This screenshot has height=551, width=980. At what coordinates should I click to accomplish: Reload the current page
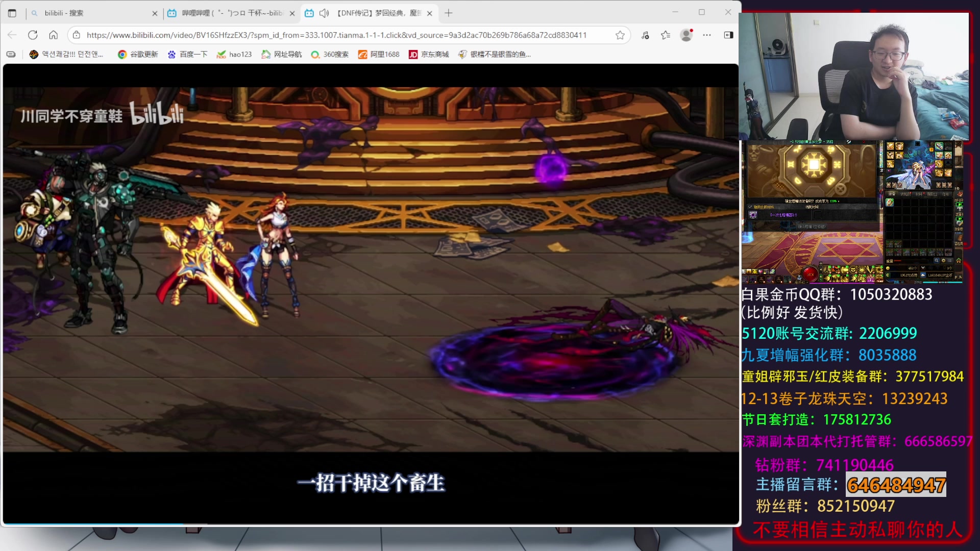point(33,35)
